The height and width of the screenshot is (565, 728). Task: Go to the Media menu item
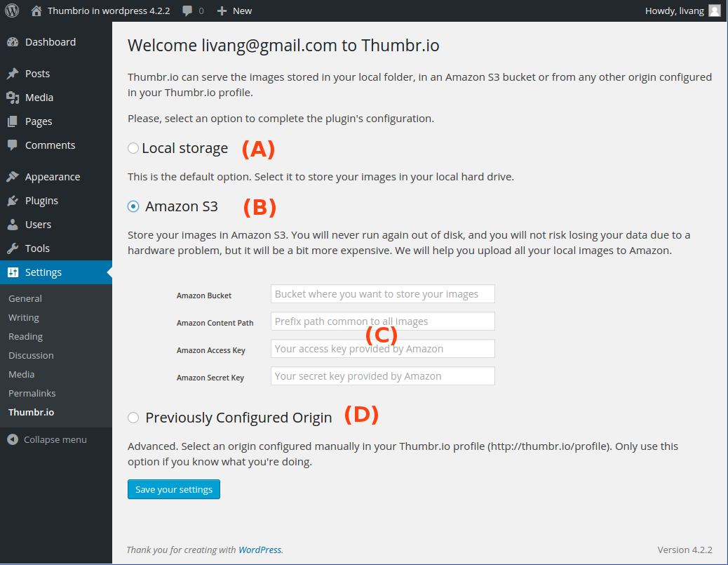[x=39, y=98]
